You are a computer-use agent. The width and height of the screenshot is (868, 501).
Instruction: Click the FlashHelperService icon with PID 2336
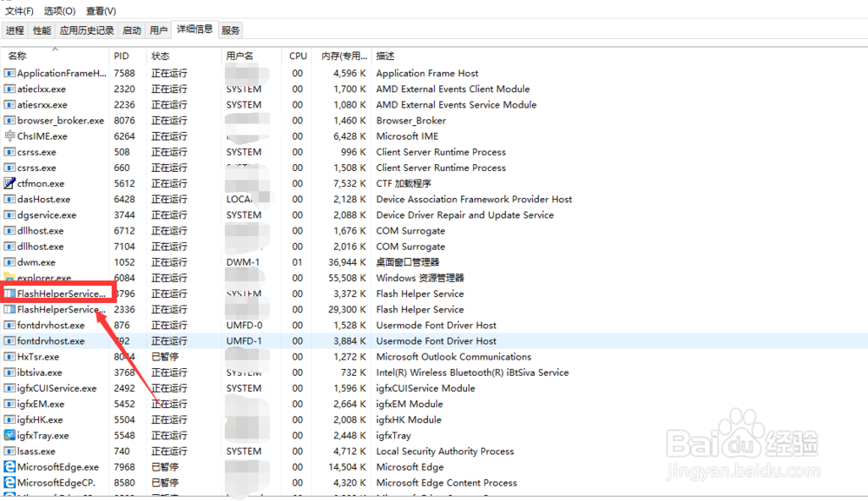pos(10,309)
